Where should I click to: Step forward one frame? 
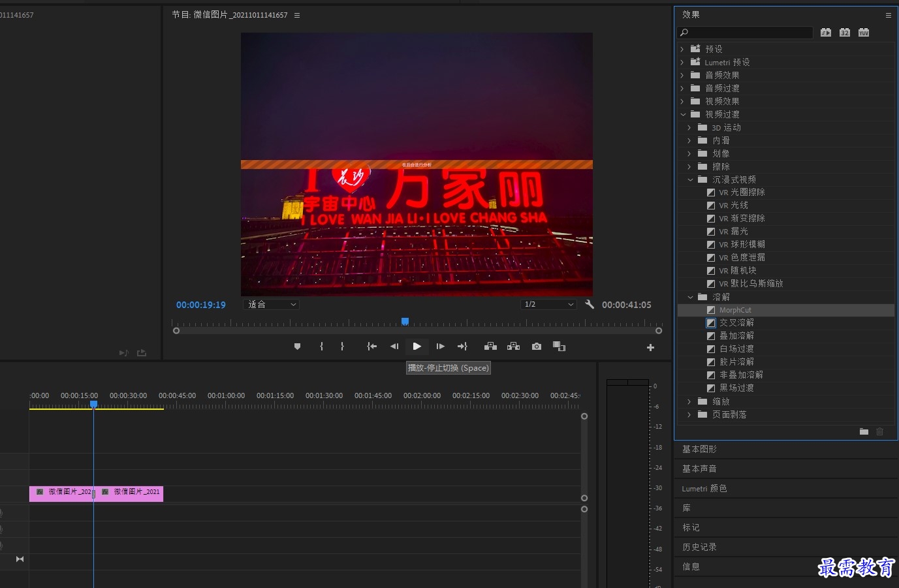[440, 347]
